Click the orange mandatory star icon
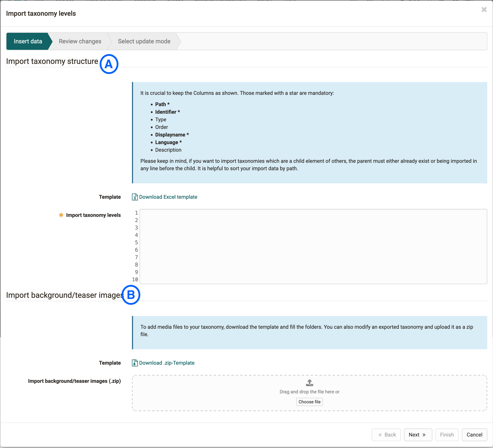Image resolution: width=493 pixels, height=448 pixels. pos(61,215)
